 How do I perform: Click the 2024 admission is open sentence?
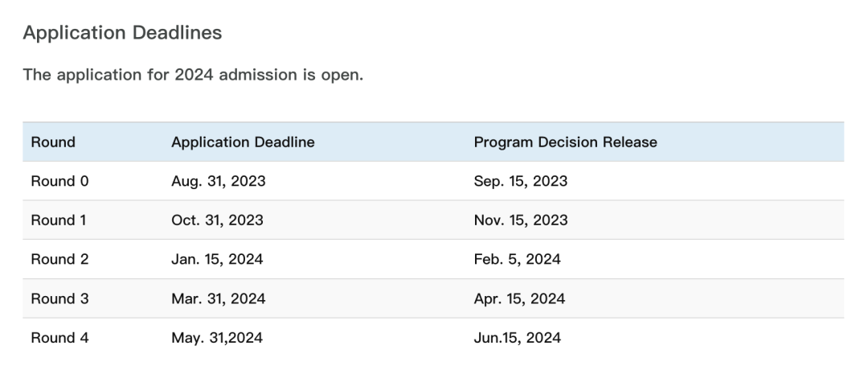coord(193,75)
